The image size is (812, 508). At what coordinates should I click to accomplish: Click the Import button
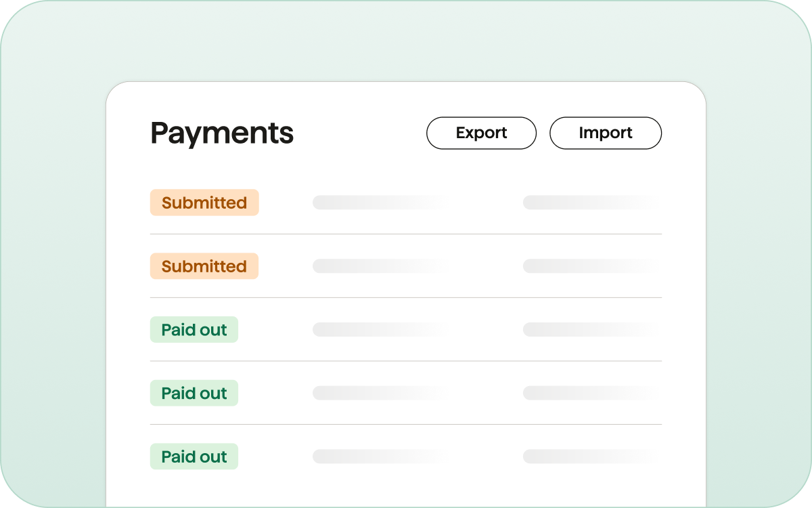point(605,133)
